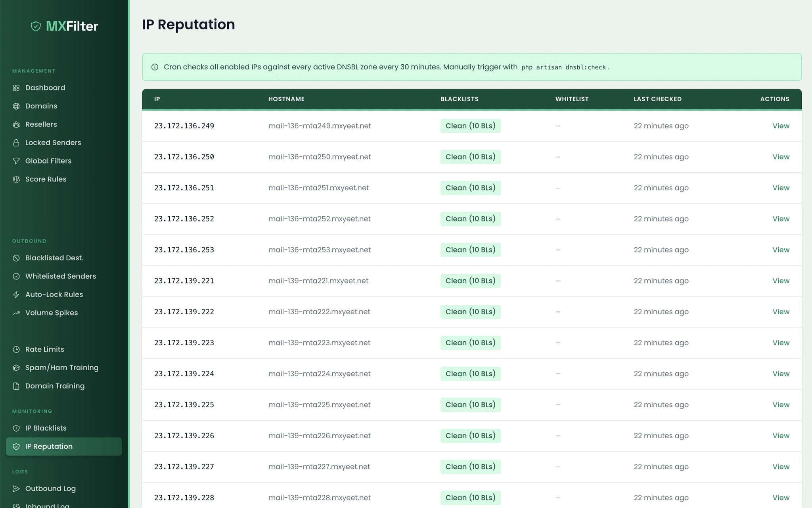Open Domain Training page
The width and height of the screenshot is (812, 508).
tap(64, 386)
